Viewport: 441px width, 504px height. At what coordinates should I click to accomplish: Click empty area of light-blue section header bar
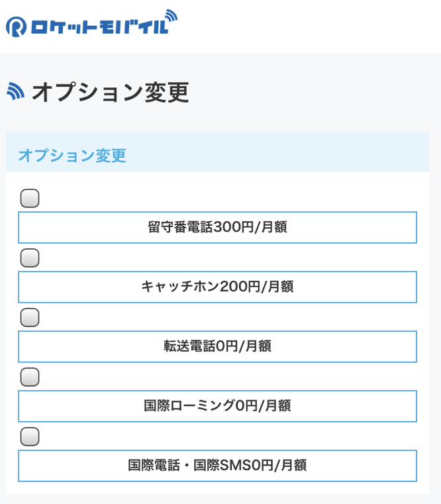(276, 152)
